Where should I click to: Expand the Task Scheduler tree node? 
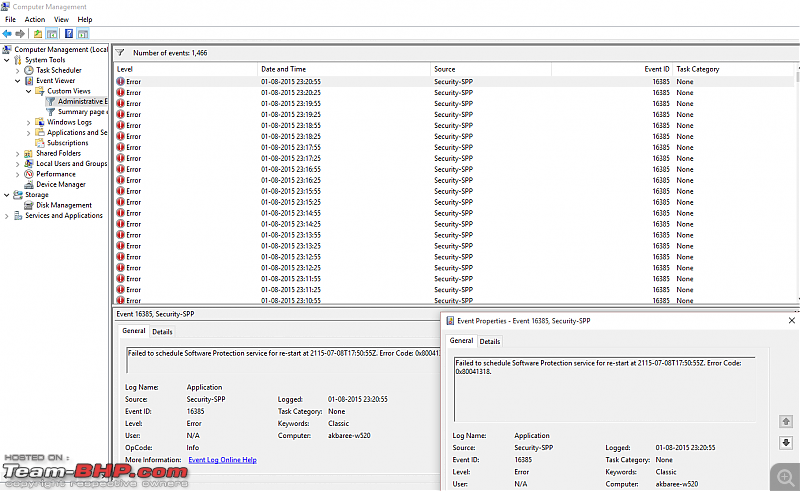coord(18,70)
